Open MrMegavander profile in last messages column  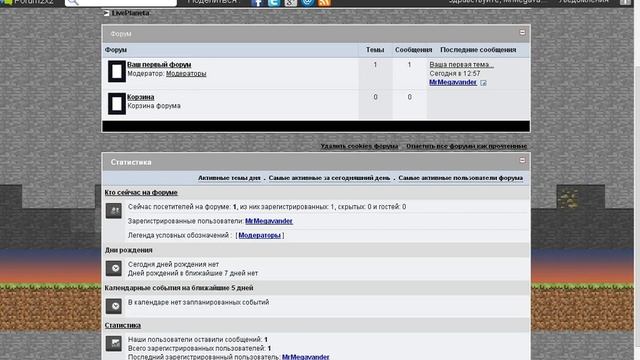click(x=453, y=82)
